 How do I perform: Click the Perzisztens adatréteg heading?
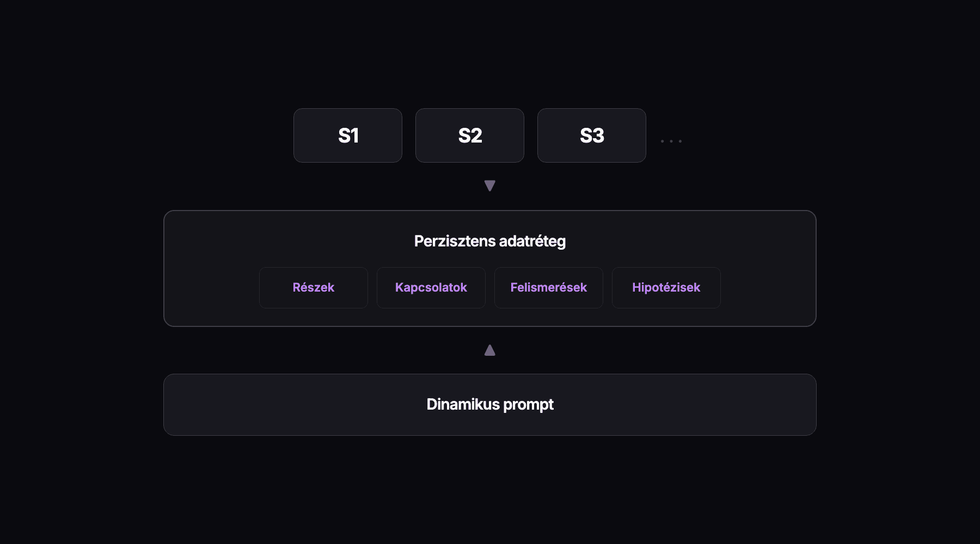point(490,241)
